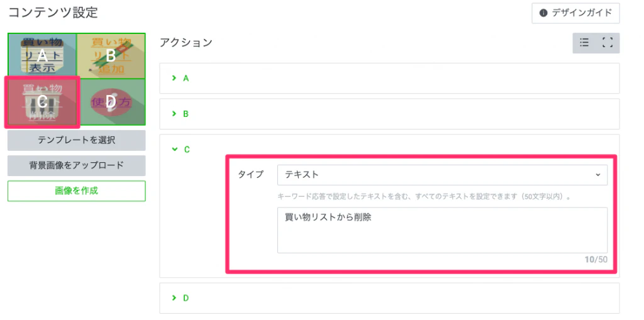The height and width of the screenshot is (320, 644).
Task: Click the 背景画像をアップロード button
Action: pyautogui.click(x=76, y=165)
